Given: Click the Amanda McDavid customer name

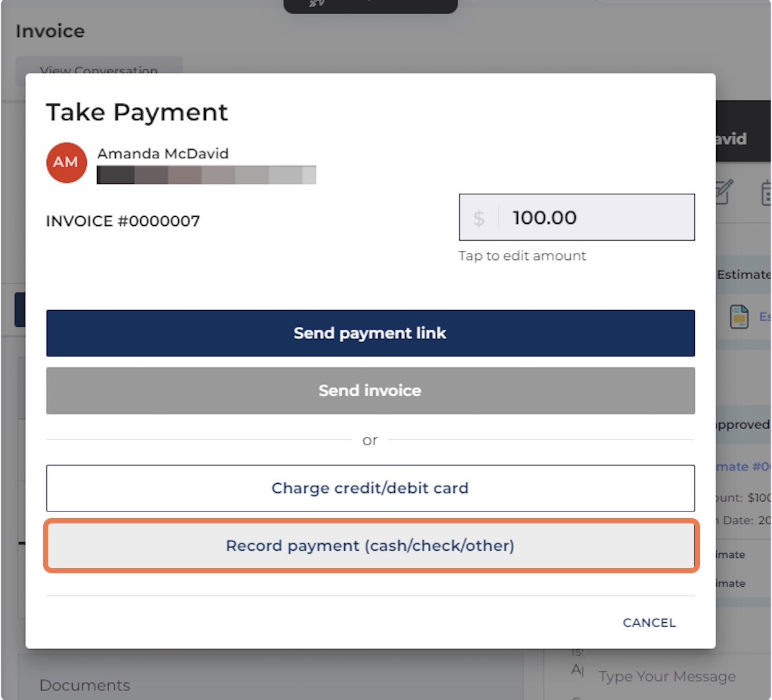Looking at the screenshot, I should 163,154.
